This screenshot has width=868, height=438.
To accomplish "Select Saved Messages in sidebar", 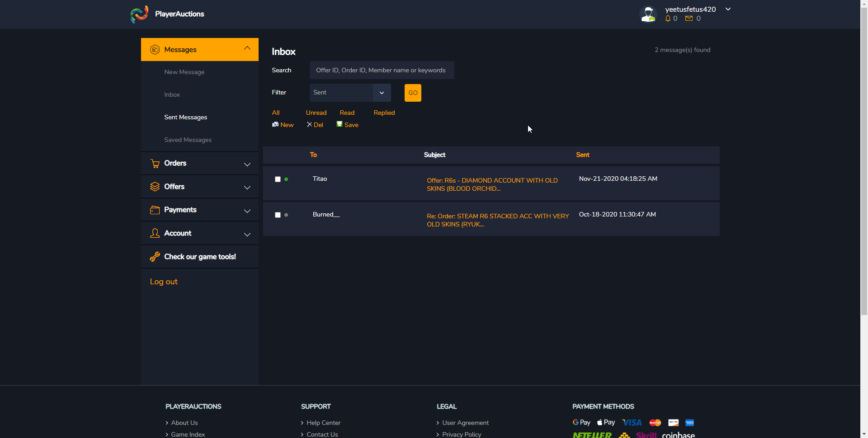I will coord(188,140).
